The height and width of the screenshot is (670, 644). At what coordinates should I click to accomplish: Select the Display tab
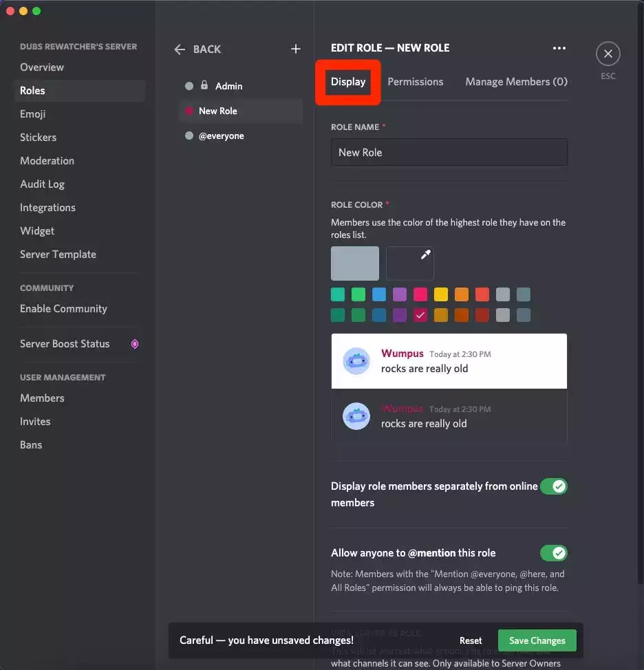348,82
